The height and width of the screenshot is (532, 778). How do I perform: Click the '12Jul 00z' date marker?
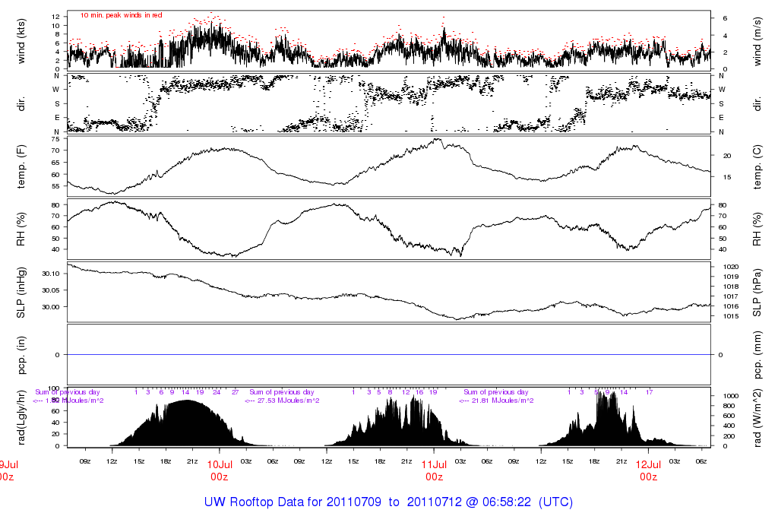(649, 470)
